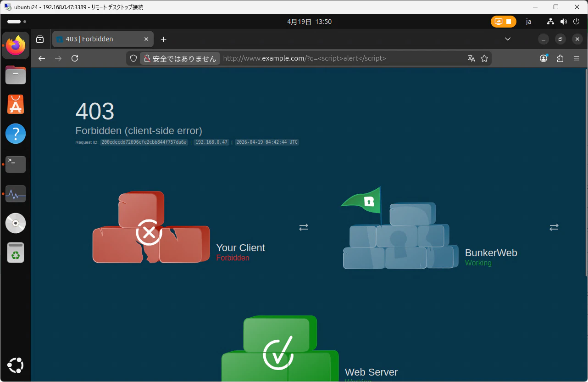
Task: Open the Extensions puzzle icon
Action: [560, 58]
